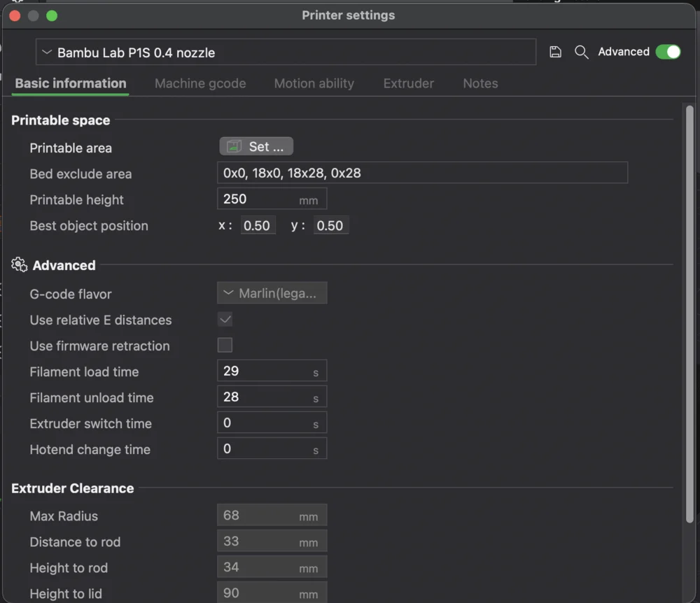Click the Printer settings window title
Screen dimensions: 700x603
click(x=348, y=15)
